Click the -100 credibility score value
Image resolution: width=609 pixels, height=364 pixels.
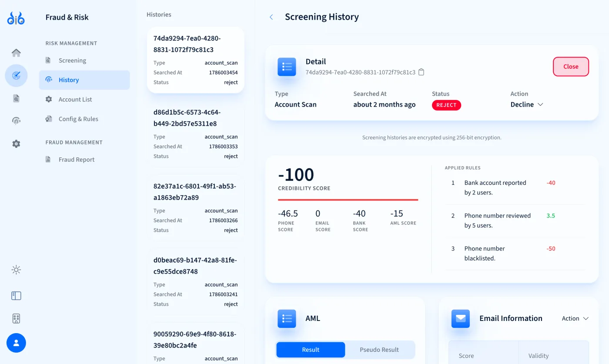pos(296,174)
